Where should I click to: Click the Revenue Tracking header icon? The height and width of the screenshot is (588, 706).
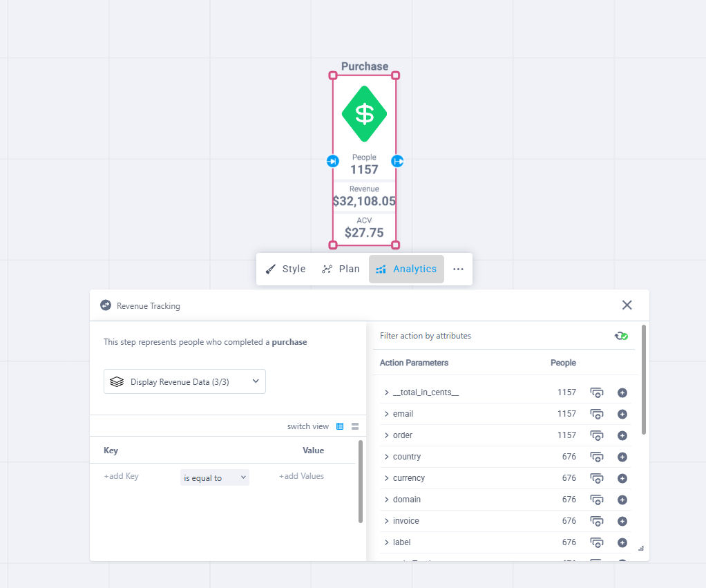pyautogui.click(x=106, y=305)
